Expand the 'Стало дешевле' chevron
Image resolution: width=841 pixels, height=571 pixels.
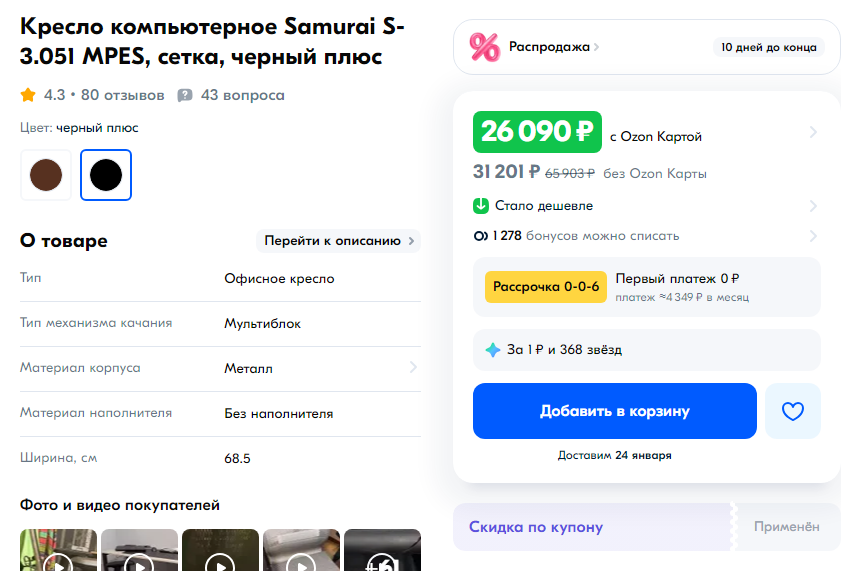coord(813,206)
